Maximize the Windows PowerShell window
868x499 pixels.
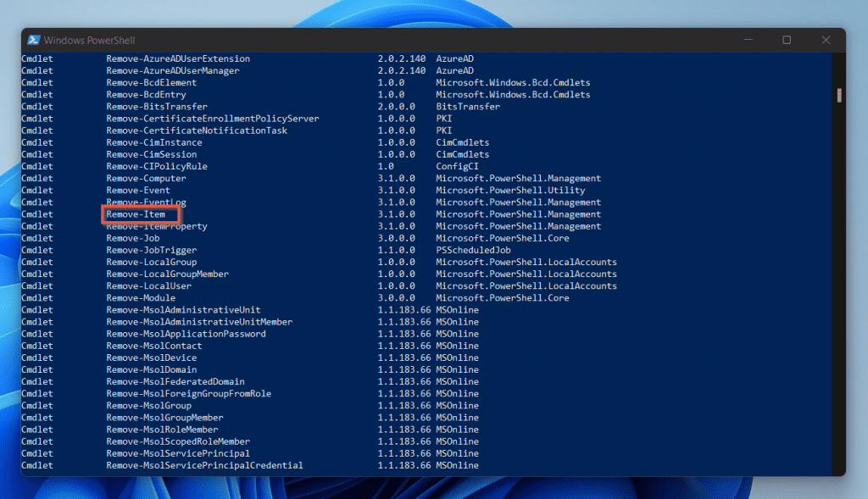click(787, 40)
